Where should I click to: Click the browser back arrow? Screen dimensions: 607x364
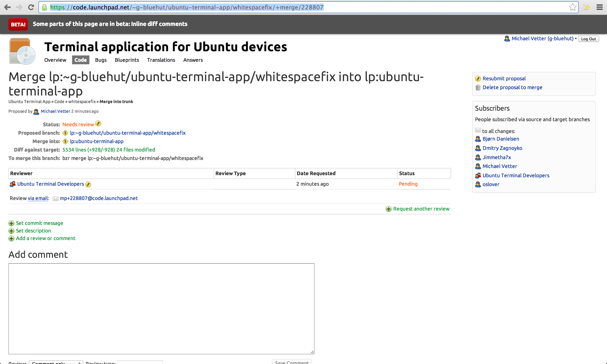pos(8,7)
